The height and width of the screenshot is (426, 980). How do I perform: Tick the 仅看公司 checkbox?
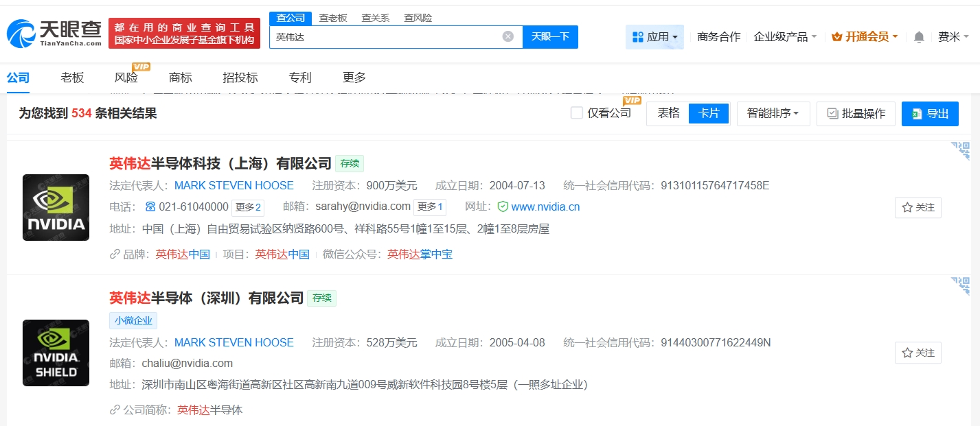point(577,113)
